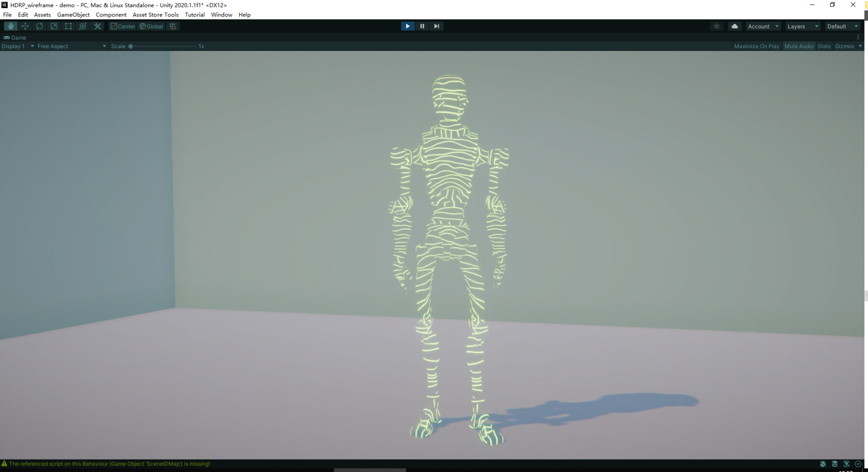Open Unity cloud collaboration panel

(x=734, y=26)
